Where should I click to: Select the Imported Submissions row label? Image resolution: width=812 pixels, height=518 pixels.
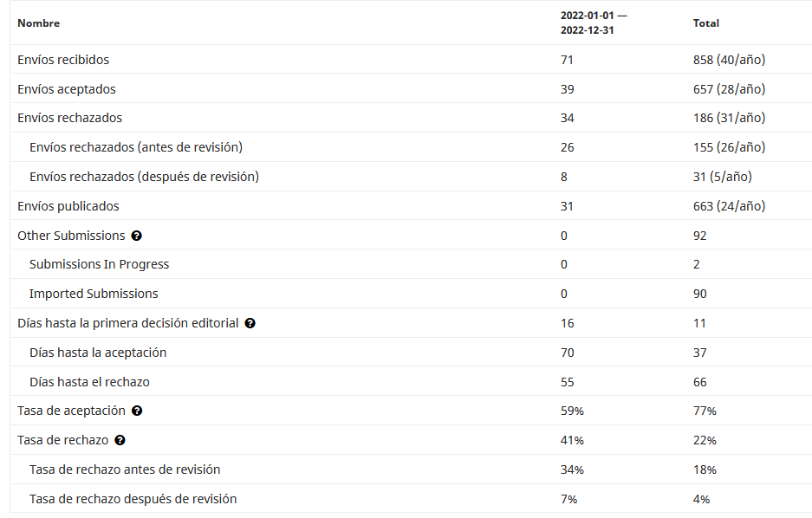tap(94, 294)
